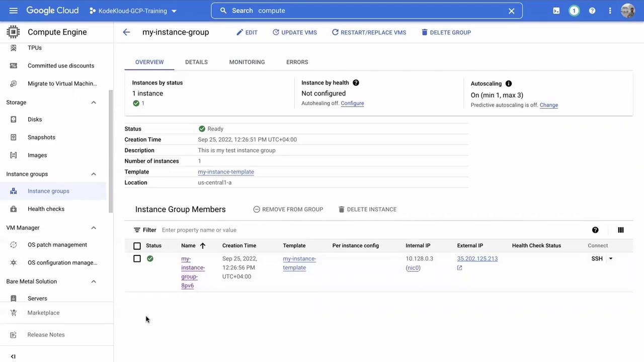Click the nic0 network interface link

click(x=413, y=268)
